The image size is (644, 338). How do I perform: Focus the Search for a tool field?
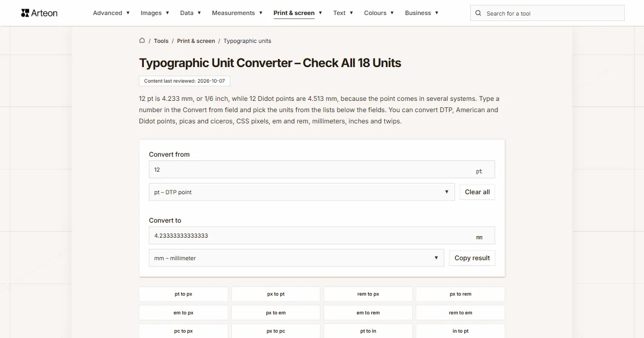(x=547, y=13)
